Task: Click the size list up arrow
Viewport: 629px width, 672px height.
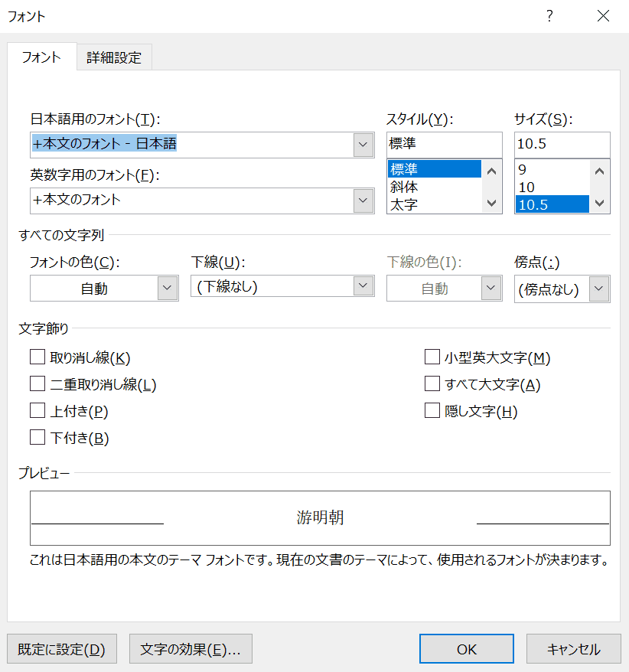Action: (x=600, y=171)
